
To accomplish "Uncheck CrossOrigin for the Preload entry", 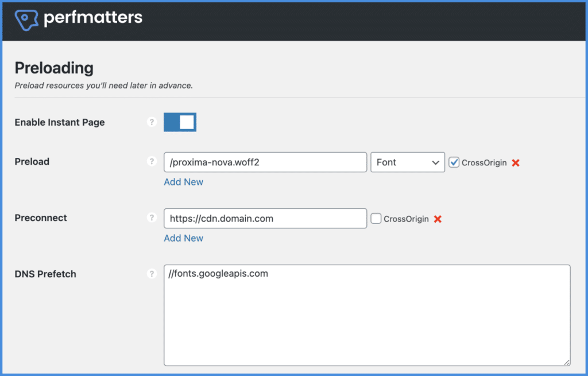I will [x=454, y=162].
